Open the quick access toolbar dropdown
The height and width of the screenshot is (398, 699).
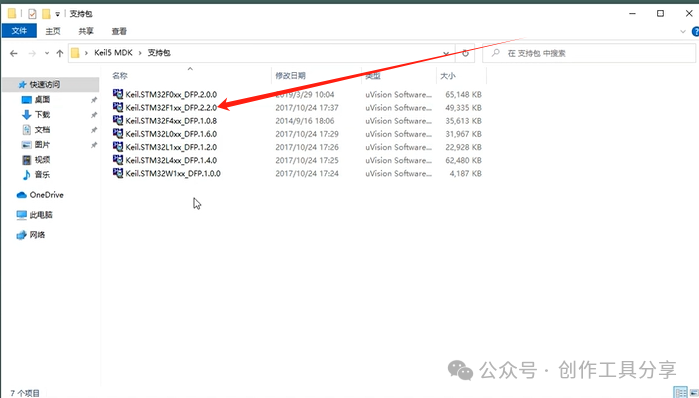click(x=57, y=14)
